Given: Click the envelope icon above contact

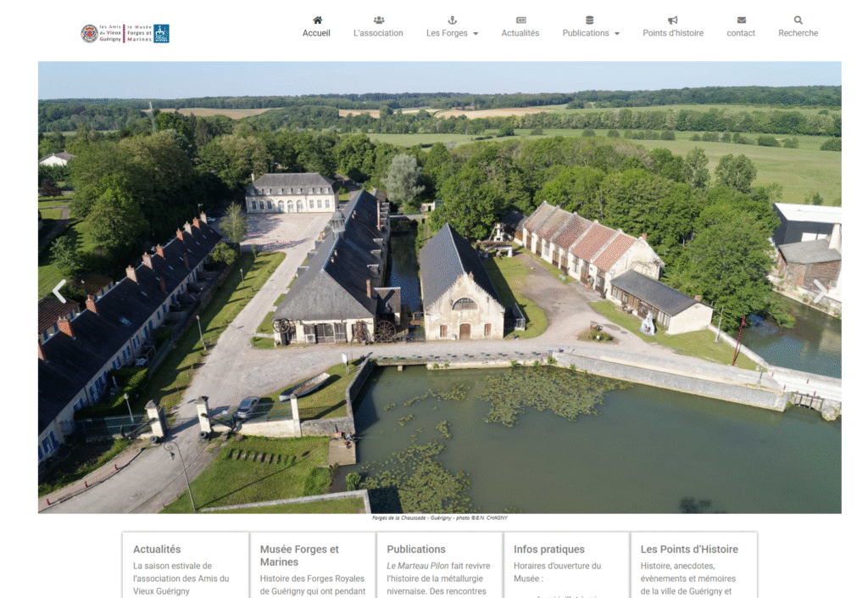Looking at the screenshot, I should pyautogui.click(x=741, y=20).
